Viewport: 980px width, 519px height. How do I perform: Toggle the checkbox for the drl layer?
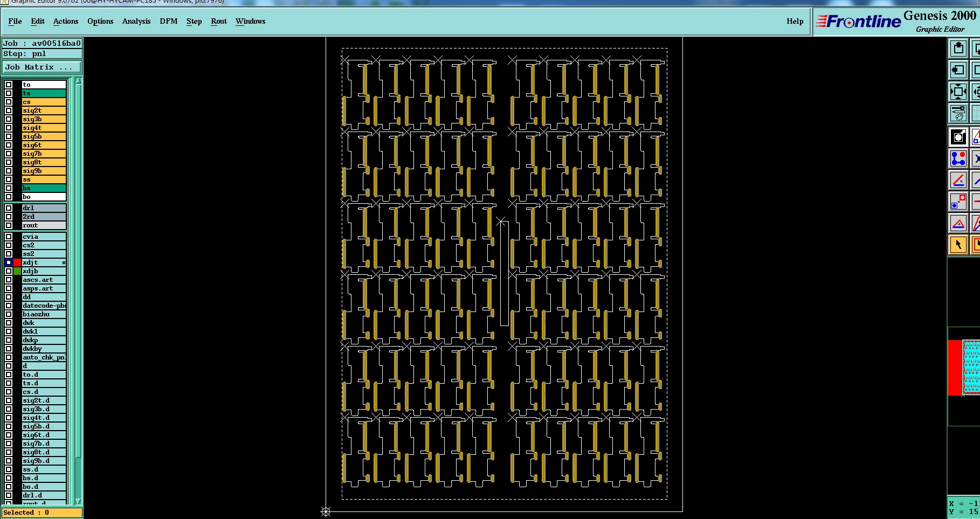(9, 207)
